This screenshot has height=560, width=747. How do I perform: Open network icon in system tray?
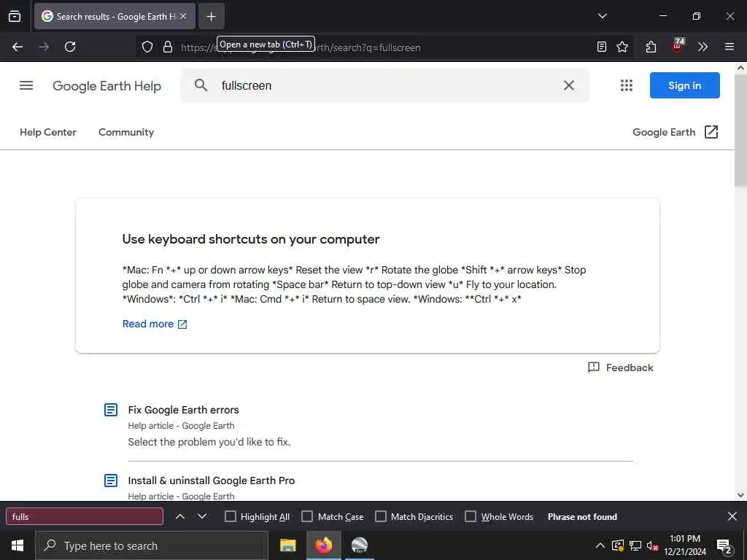point(635,545)
